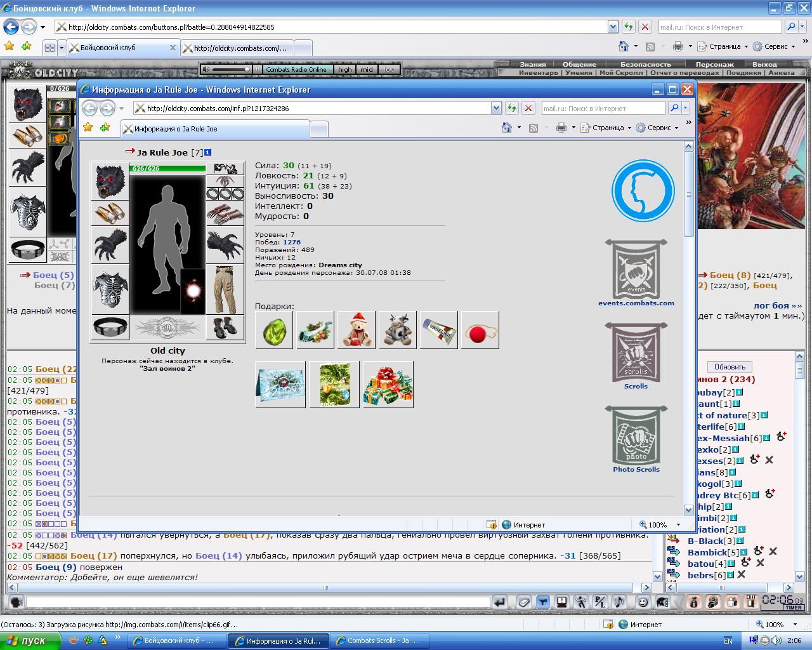Click the eraser icon in the chat toolbar
Image resolution: width=812 pixels, height=650 pixels.
tap(523, 602)
